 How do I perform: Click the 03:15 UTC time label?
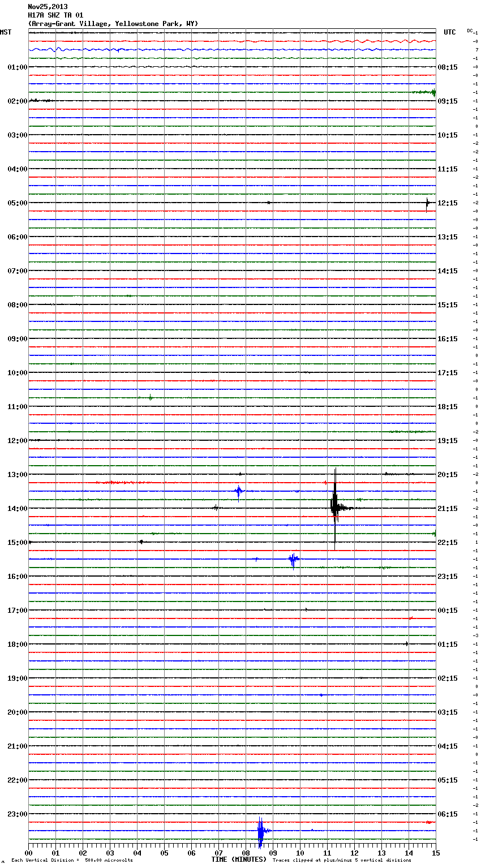[448, 712]
